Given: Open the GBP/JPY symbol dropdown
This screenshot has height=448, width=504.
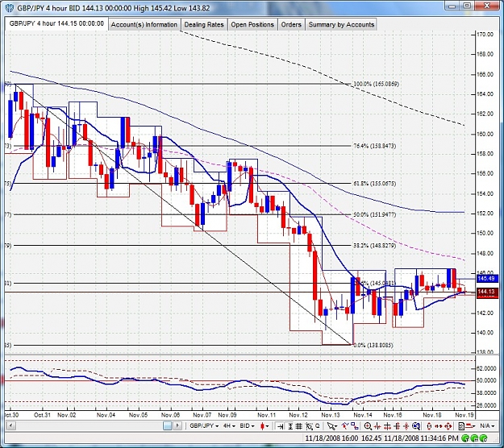Looking at the screenshot, I should point(204,425).
